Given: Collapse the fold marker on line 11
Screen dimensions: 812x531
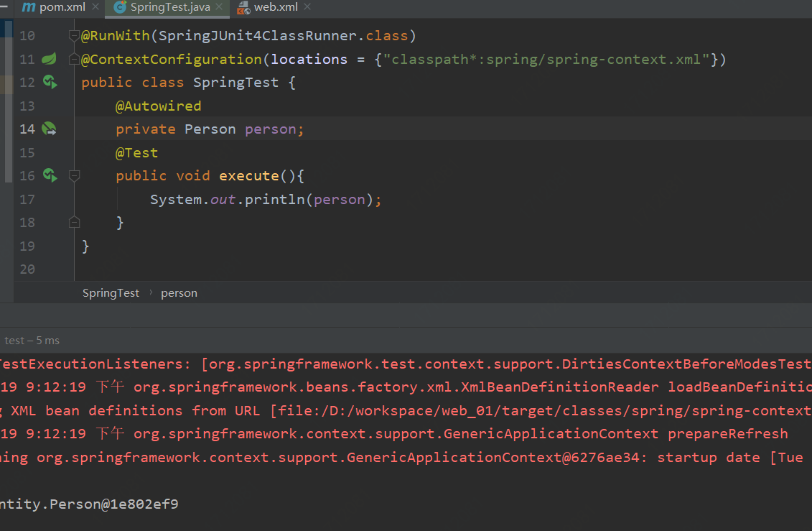Looking at the screenshot, I should (x=74, y=59).
